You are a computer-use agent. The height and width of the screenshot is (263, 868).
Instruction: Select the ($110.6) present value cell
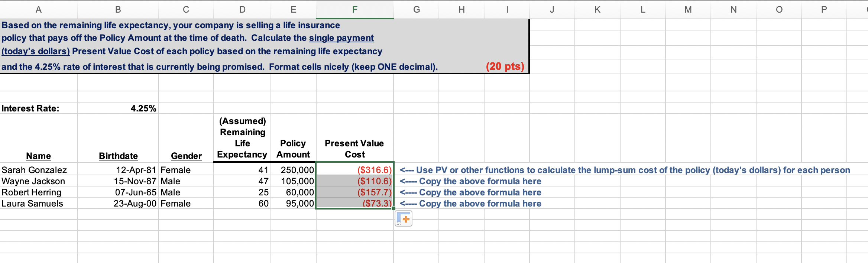tap(355, 181)
